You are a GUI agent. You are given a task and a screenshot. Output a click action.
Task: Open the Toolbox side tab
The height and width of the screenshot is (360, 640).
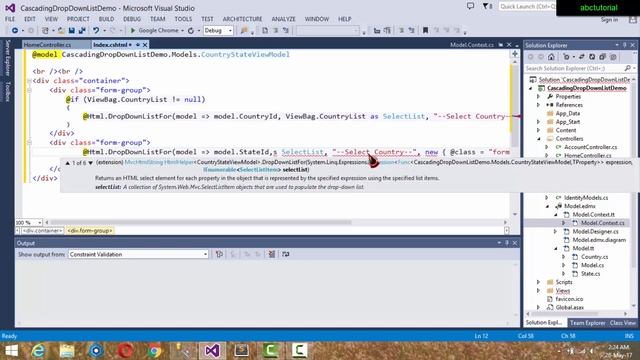click(7, 91)
